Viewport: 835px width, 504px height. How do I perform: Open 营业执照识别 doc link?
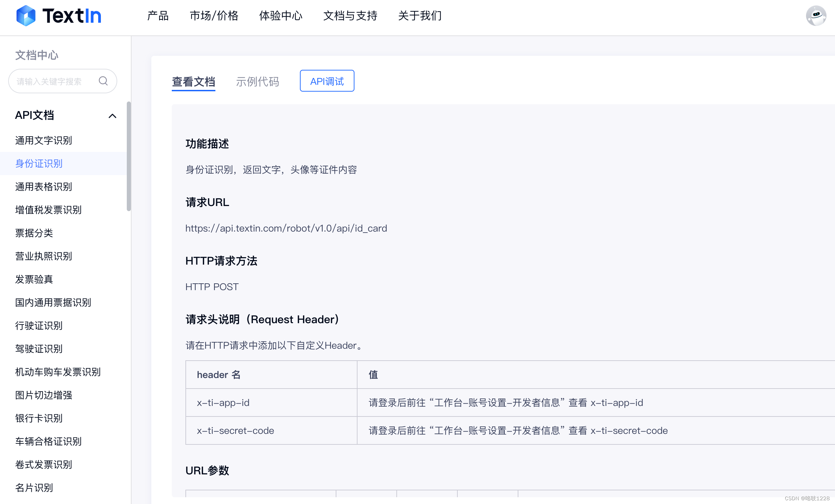[x=44, y=256]
